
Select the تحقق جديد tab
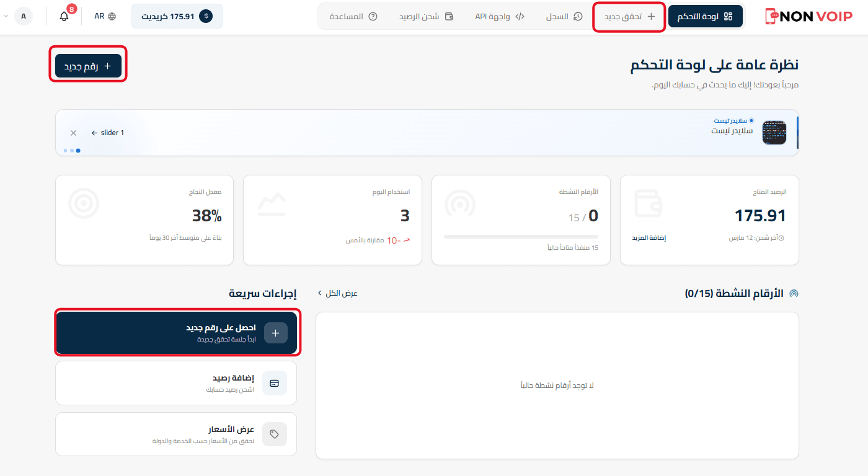coord(629,16)
